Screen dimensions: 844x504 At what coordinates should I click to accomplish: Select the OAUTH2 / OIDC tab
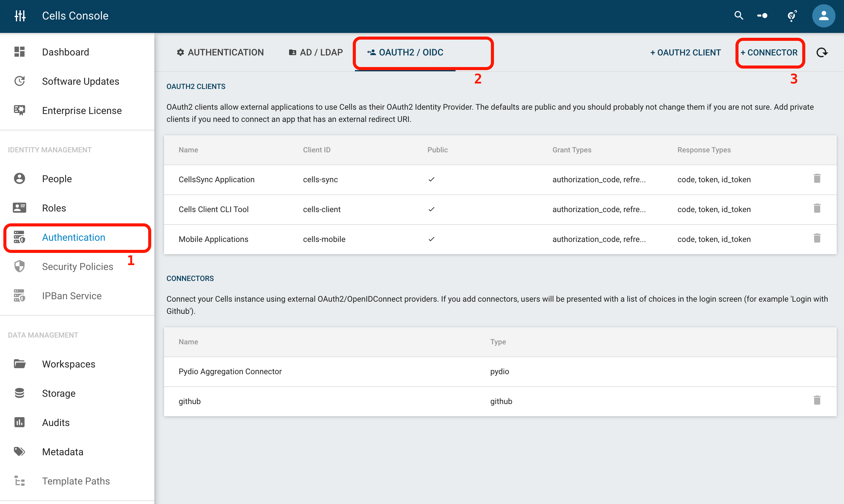405,52
